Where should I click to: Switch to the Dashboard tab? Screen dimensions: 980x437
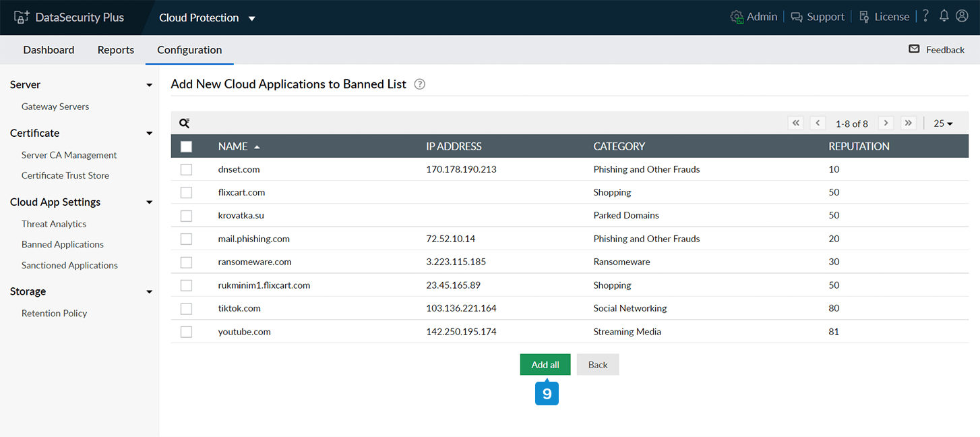[49, 50]
